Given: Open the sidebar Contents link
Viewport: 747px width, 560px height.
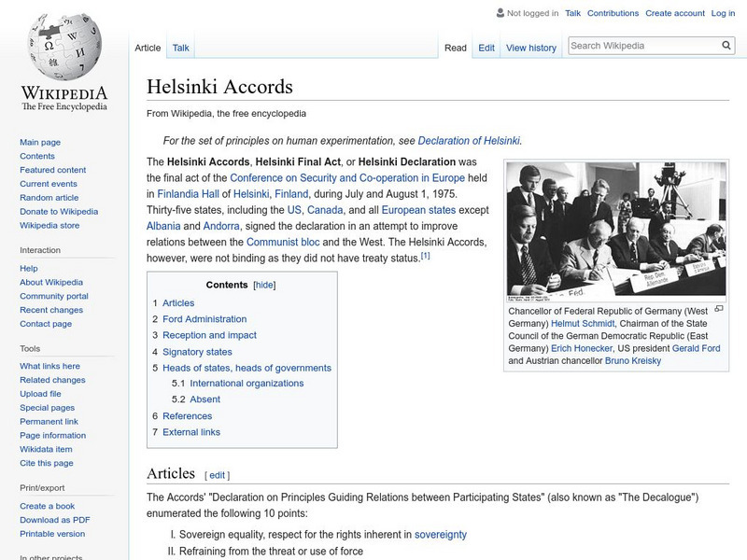Looking at the screenshot, I should click(x=37, y=156).
